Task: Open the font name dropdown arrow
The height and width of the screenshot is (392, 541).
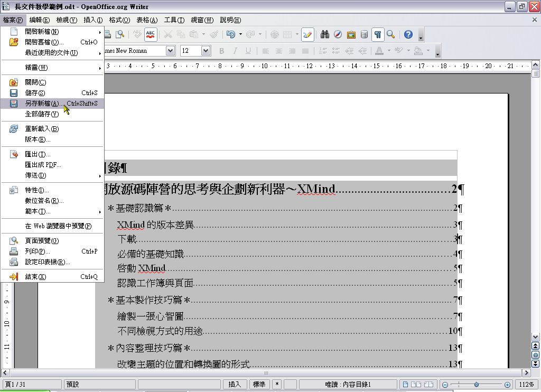Action: tap(171, 51)
